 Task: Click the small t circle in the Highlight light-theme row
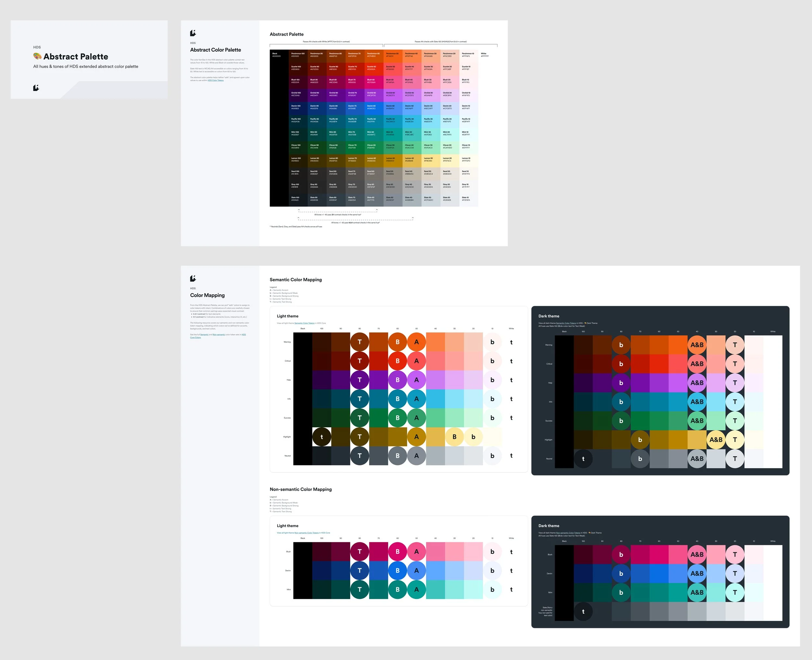point(322,437)
